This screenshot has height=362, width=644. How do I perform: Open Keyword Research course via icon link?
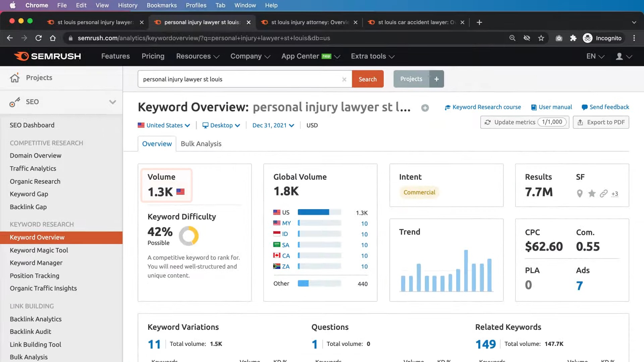[x=448, y=107]
